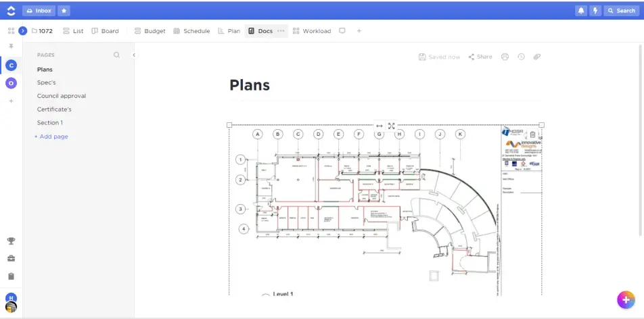Delete the floor plan image

point(532,134)
